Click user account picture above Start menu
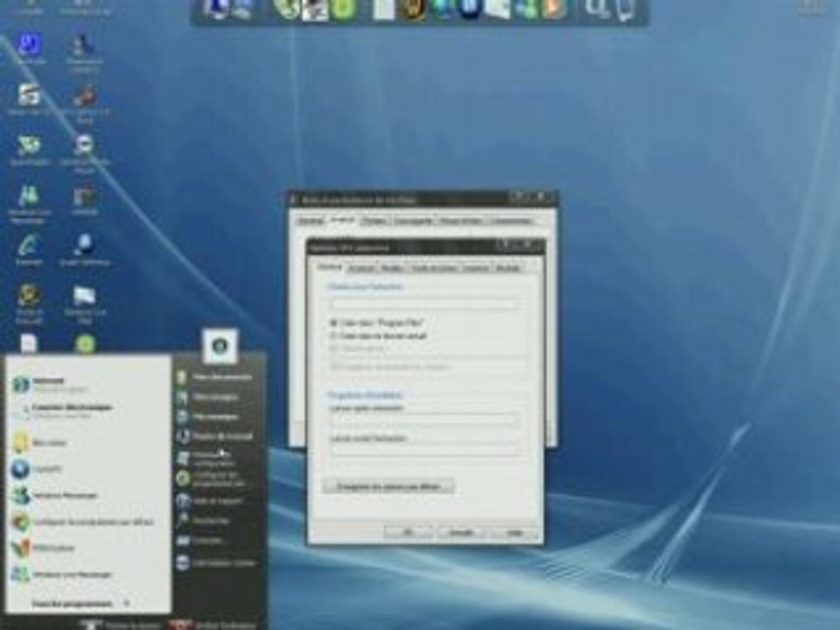This screenshot has width=840, height=630. (220, 346)
